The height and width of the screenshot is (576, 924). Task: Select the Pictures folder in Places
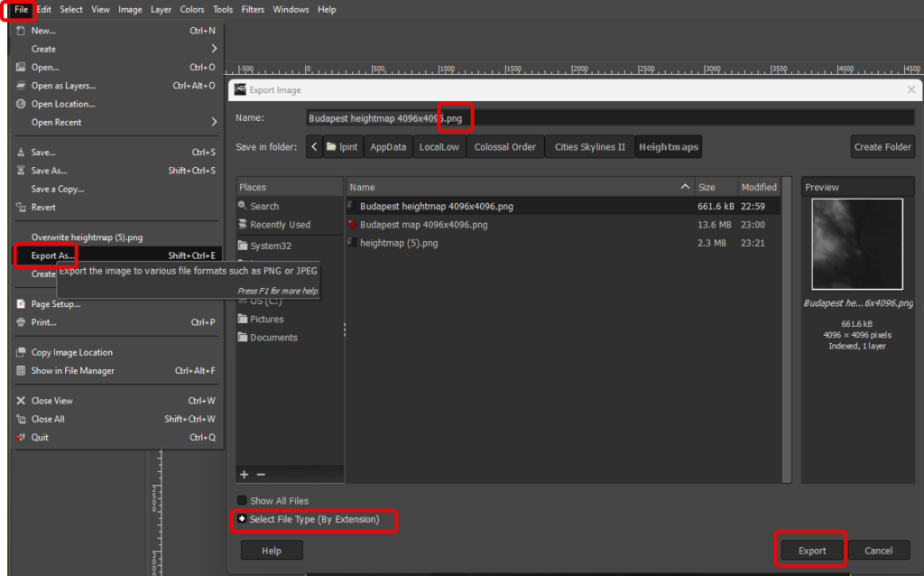[x=266, y=319]
